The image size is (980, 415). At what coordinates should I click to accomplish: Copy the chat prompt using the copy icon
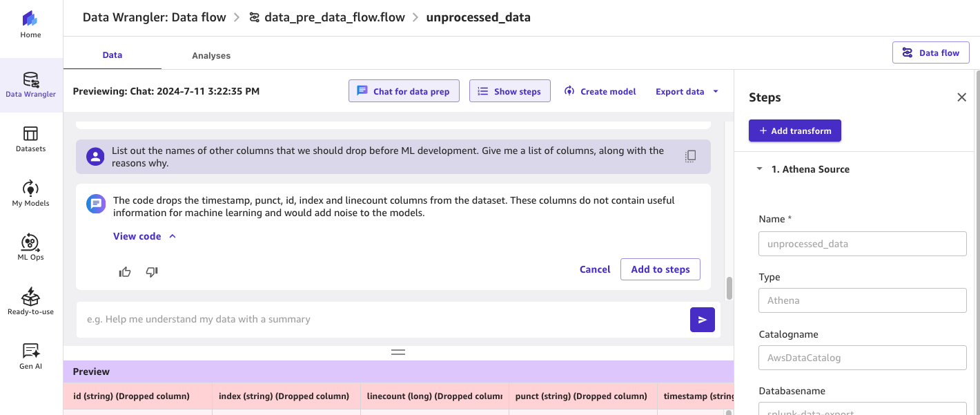(689, 156)
